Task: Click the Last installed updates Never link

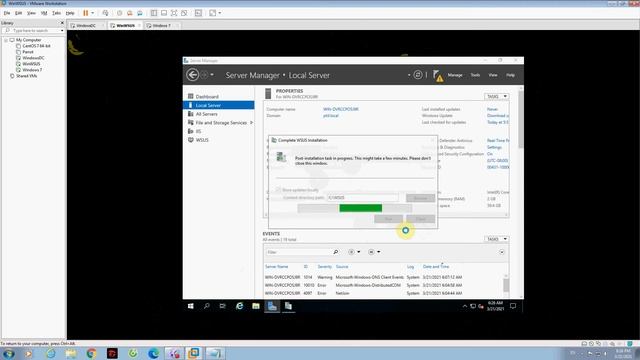Action: coord(492,109)
